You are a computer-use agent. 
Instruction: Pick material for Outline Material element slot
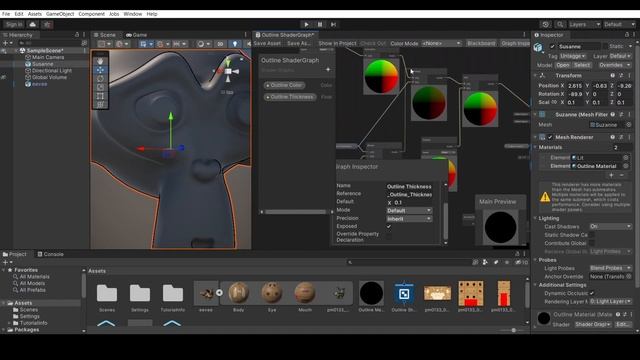[626, 166]
